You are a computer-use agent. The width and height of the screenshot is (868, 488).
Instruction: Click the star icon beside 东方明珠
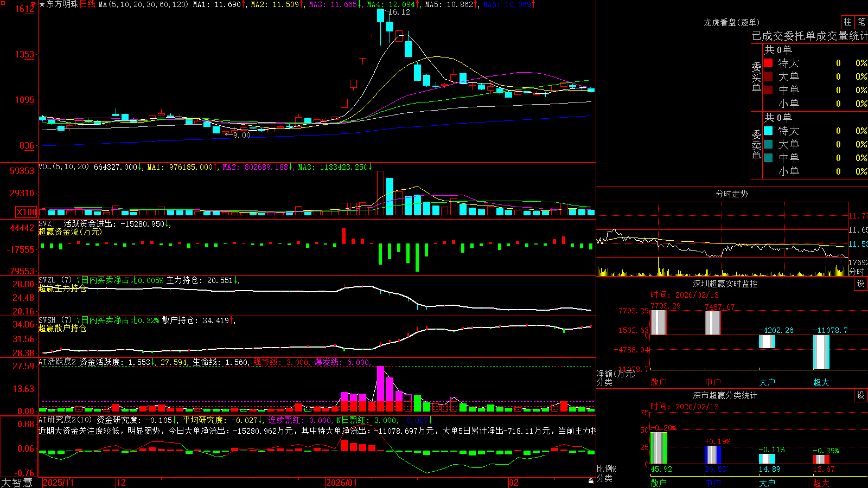pos(42,4)
